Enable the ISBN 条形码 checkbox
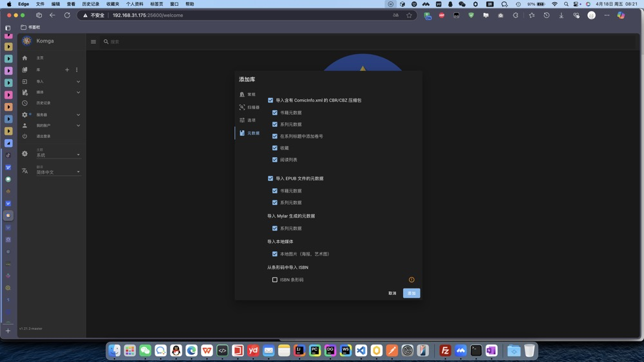Viewport: 644px width, 362px height. [x=275, y=280]
